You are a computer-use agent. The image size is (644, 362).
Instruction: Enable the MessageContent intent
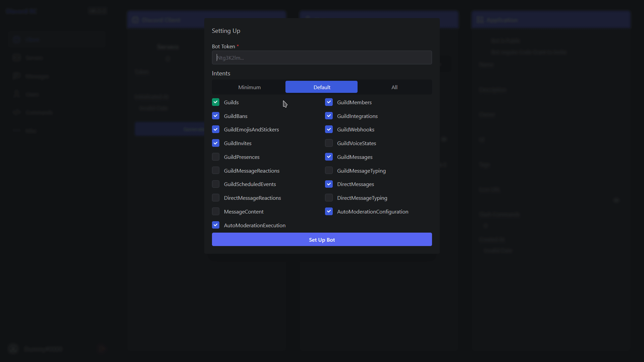[216, 212]
